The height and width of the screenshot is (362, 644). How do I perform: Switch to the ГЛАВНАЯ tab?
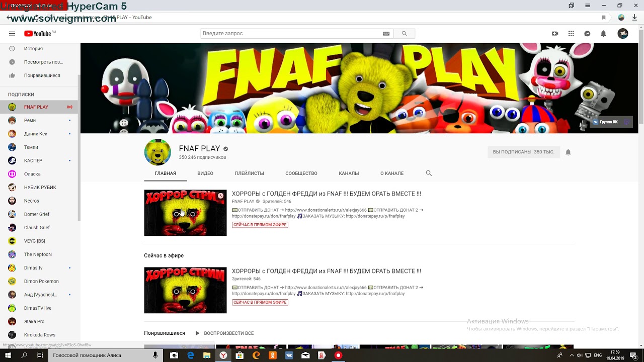tap(165, 173)
